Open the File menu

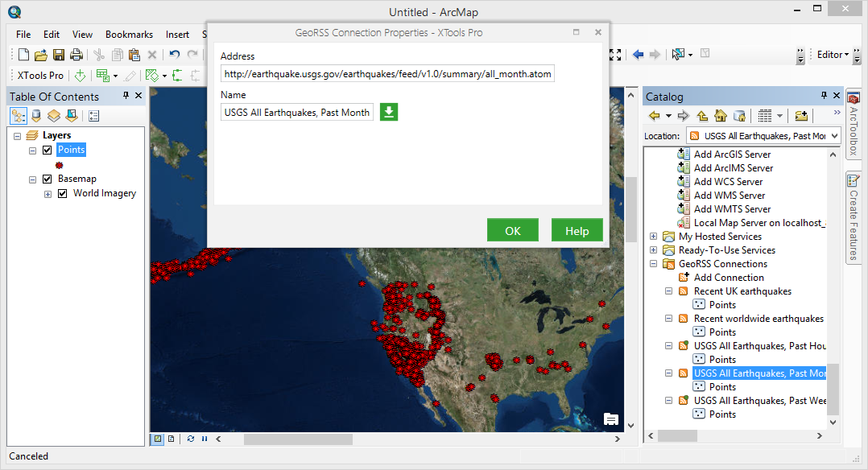click(23, 35)
